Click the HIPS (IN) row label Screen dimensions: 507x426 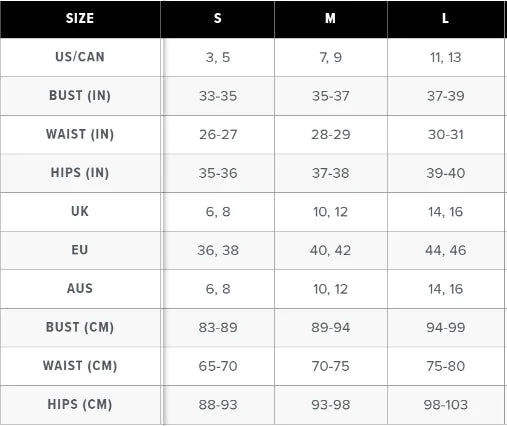[x=80, y=173]
